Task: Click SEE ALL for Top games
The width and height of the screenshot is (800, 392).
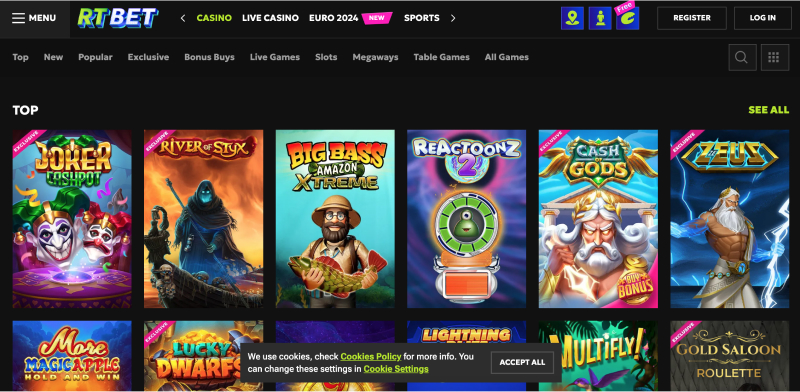Action: click(x=768, y=110)
